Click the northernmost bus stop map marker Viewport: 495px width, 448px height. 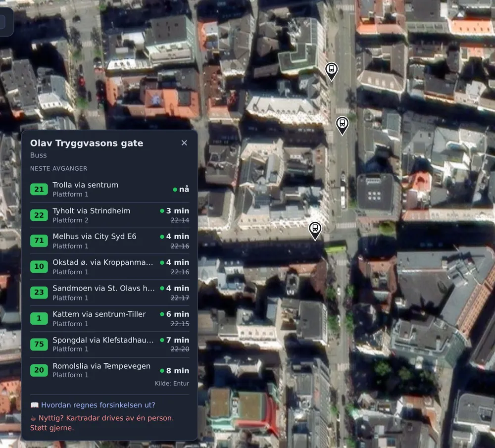pyautogui.click(x=332, y=71)
